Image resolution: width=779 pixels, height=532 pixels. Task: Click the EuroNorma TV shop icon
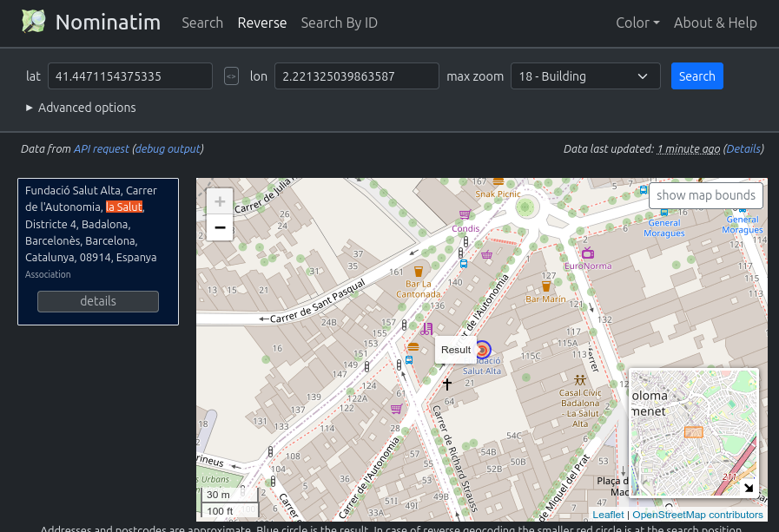pos(588,253)
